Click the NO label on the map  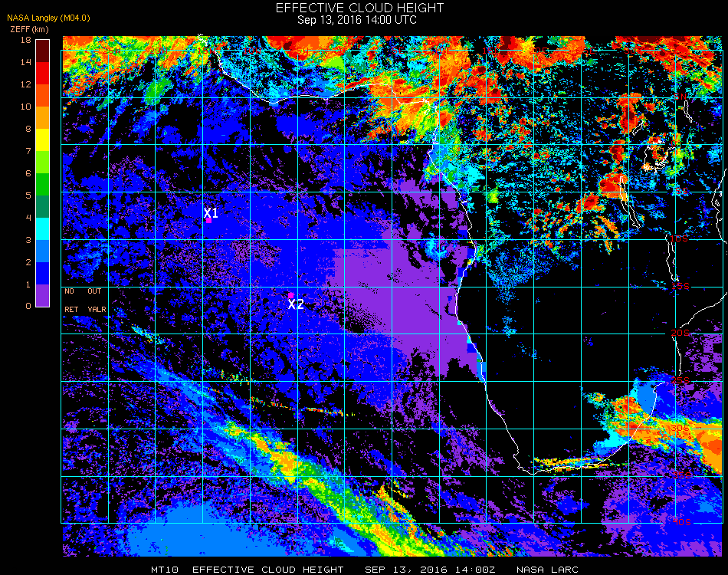point(69,291)
